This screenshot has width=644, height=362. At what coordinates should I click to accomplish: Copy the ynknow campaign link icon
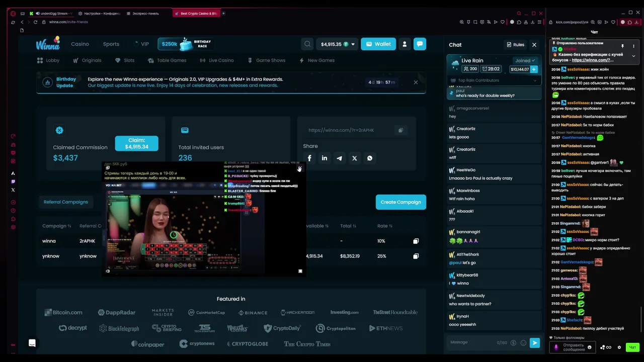coord(416,256)
